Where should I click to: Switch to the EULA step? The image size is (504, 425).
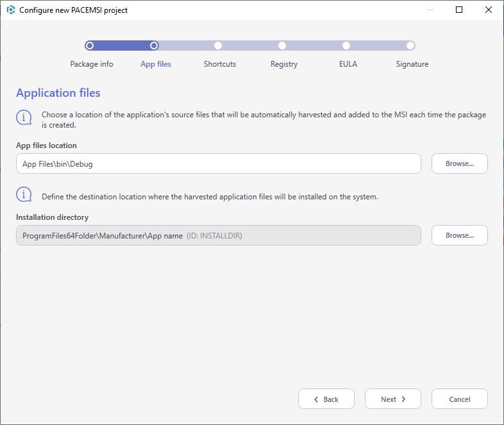(x=348, y=64)
